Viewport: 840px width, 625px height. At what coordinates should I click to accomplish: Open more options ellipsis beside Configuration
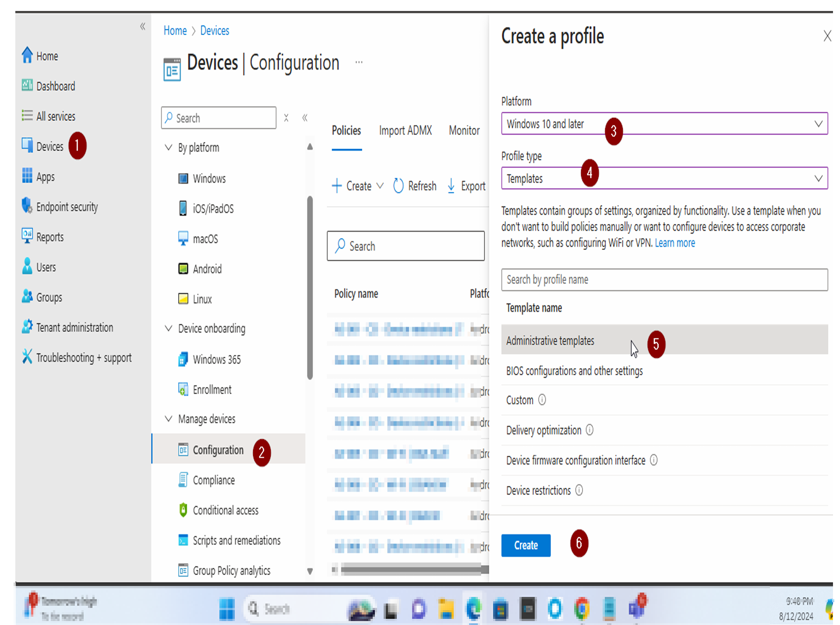pyautogui.click(x=359, y=62)
